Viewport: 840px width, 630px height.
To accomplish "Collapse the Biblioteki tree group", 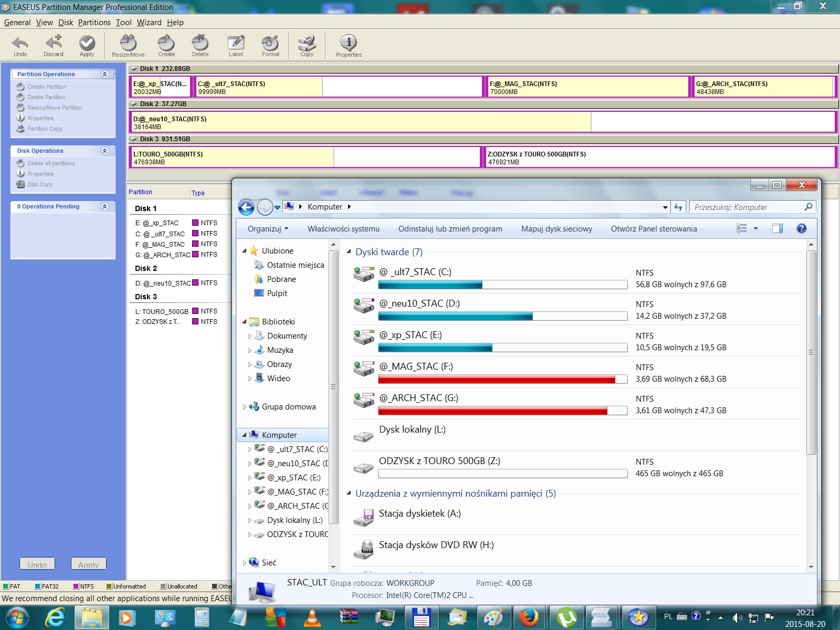I will point(244,322).
